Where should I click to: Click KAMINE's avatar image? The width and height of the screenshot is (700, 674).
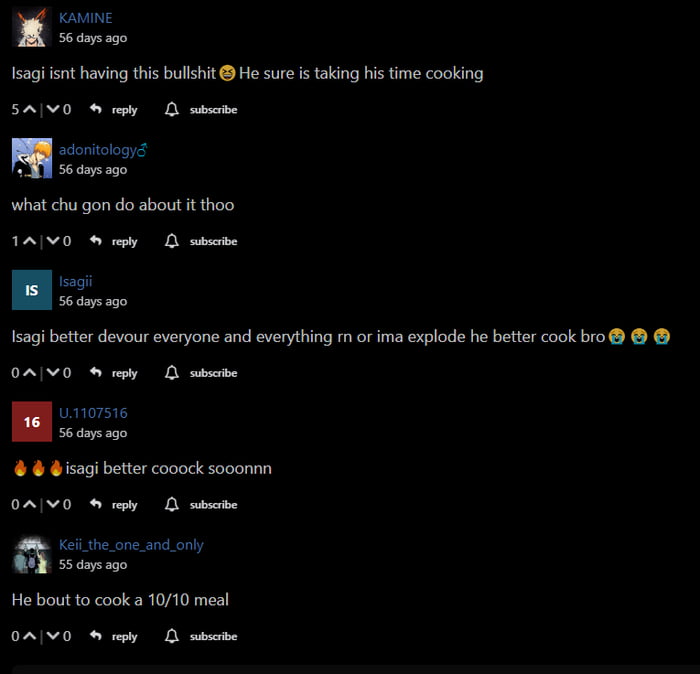(x=32, y=27)
